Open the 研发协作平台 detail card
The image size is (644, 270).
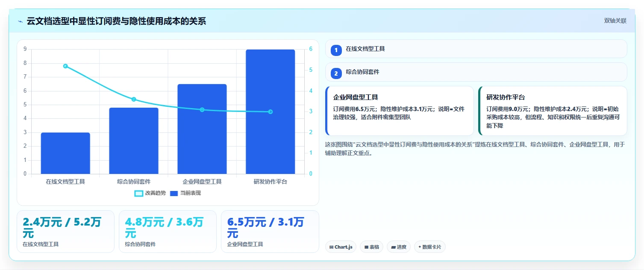coord(553,111)
